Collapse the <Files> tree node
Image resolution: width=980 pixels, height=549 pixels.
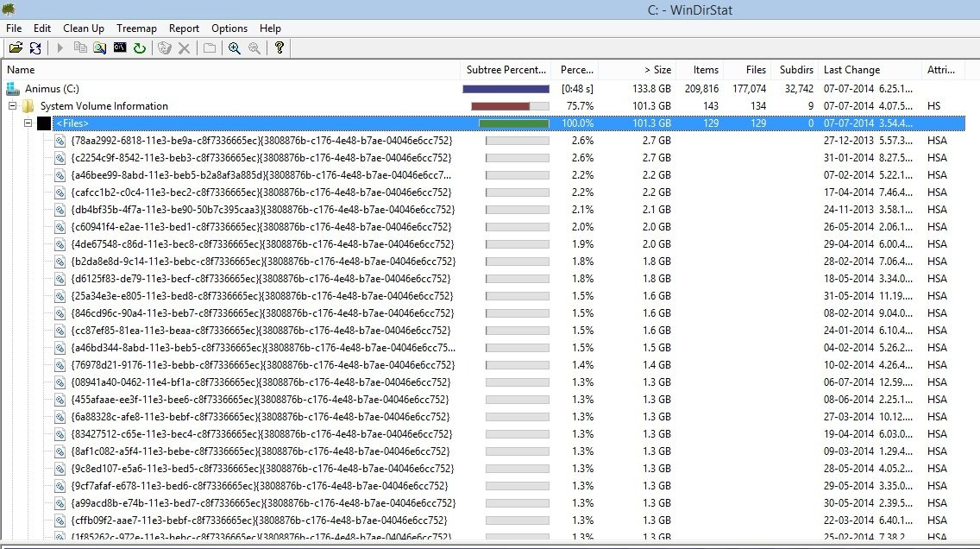tap(28, 123)
